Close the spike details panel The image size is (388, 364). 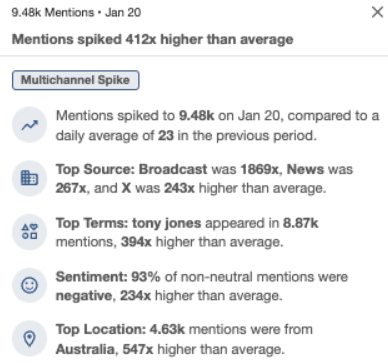(x=377, y=12)
